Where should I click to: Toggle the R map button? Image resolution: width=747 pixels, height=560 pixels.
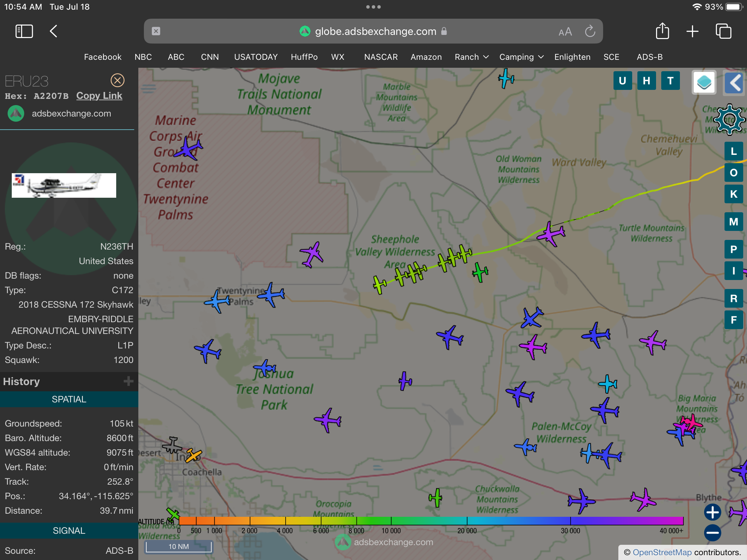(734, 299)
